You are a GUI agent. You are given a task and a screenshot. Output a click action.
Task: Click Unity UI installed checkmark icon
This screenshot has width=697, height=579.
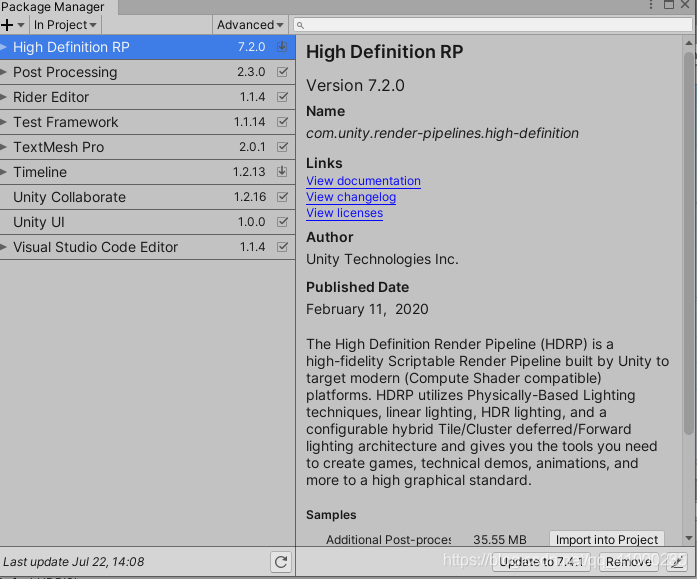tap(282, 221)
